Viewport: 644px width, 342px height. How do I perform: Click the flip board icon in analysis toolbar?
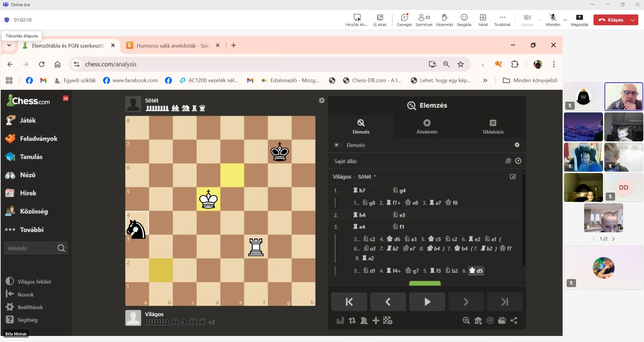[352, 320]
